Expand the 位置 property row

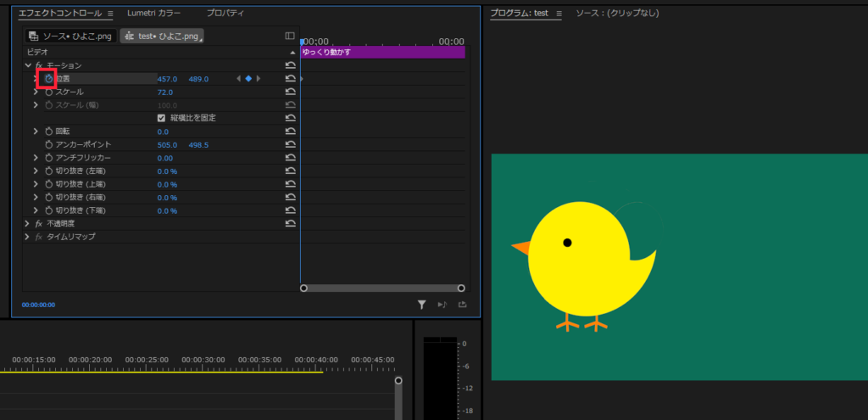[36, 79]
